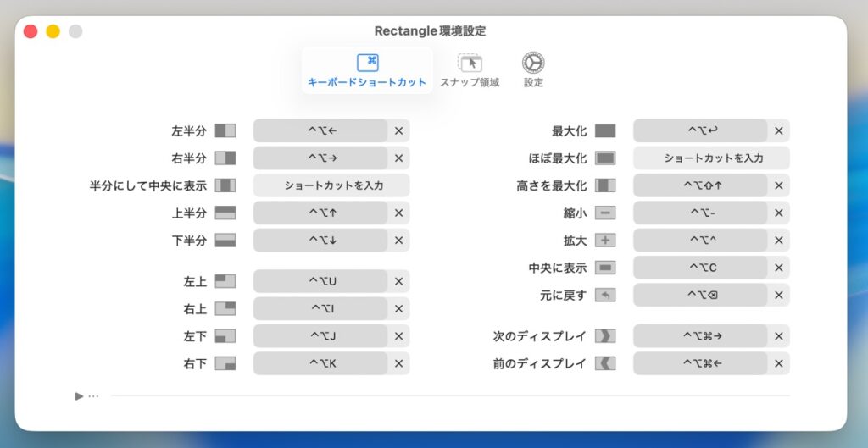
Task: Click the 右半分 right-half layout icon
Action: 225,158
